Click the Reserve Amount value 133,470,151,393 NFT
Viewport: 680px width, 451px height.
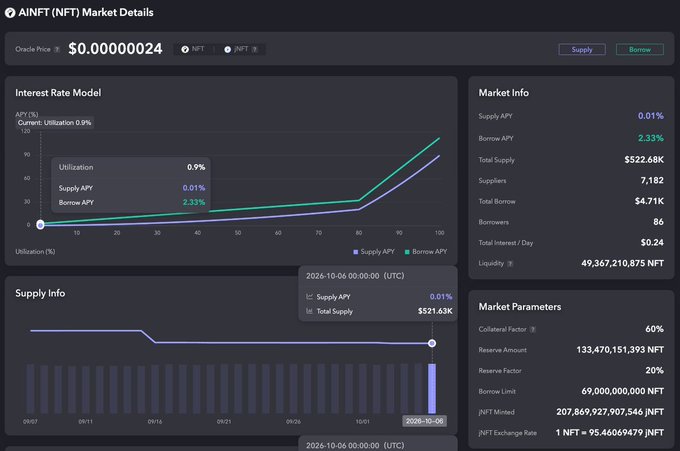(x=620, y=350)
